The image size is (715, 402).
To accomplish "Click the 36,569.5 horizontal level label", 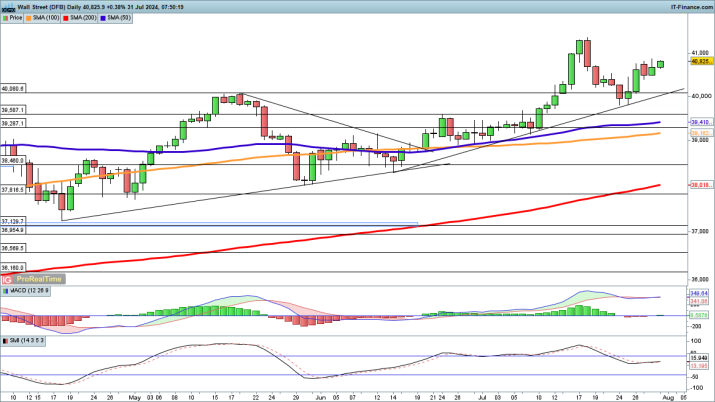I will (x=13, y=247).
